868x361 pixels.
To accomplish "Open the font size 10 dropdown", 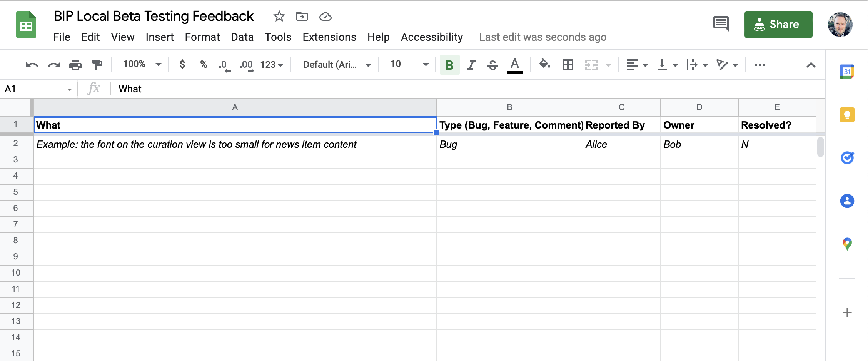I will tap(409, 64).
